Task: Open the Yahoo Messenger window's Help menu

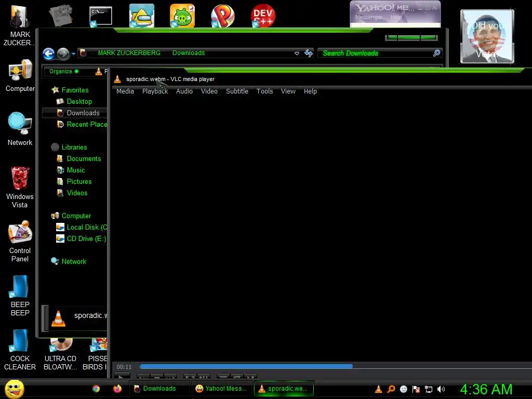Action: pyautogui.click(x=396, y=17)
